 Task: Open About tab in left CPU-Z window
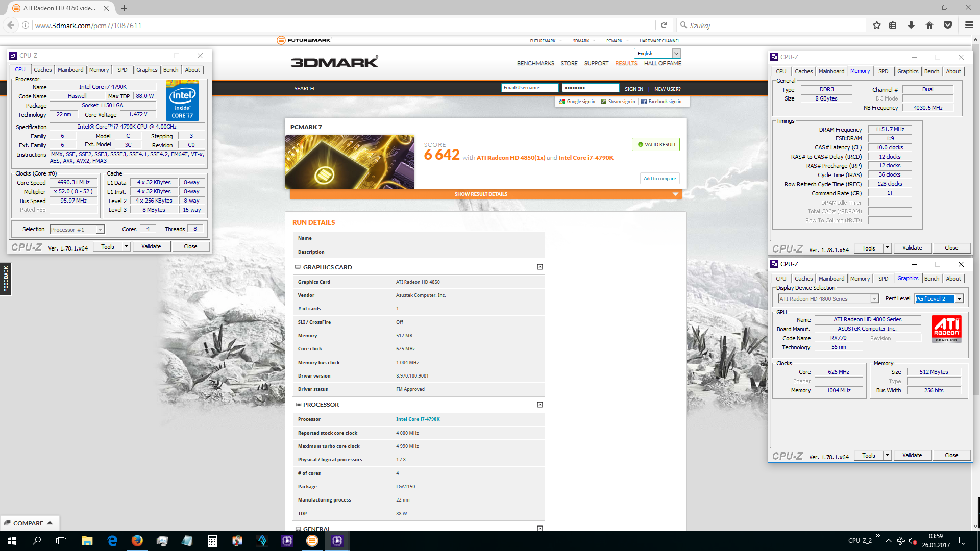[x=192, y=70]
